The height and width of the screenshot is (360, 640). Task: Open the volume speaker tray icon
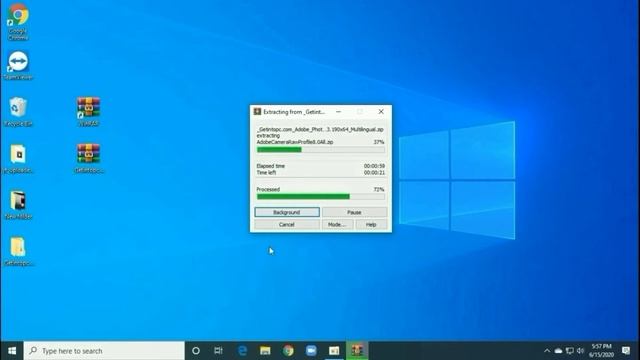click(x=580, y=351)
